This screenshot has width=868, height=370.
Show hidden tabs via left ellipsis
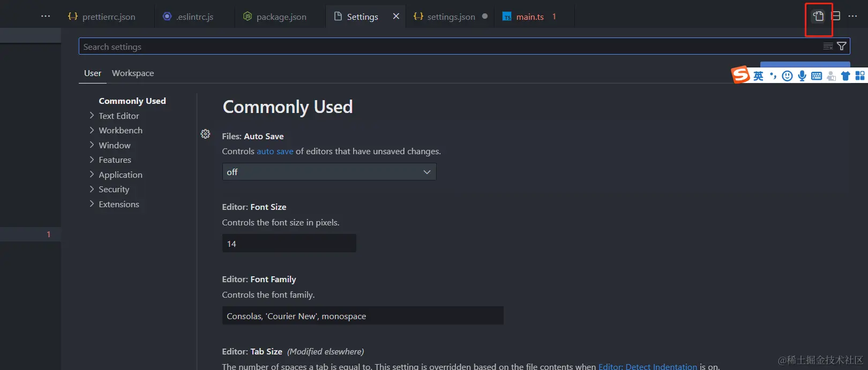click(x=46, y=16)
